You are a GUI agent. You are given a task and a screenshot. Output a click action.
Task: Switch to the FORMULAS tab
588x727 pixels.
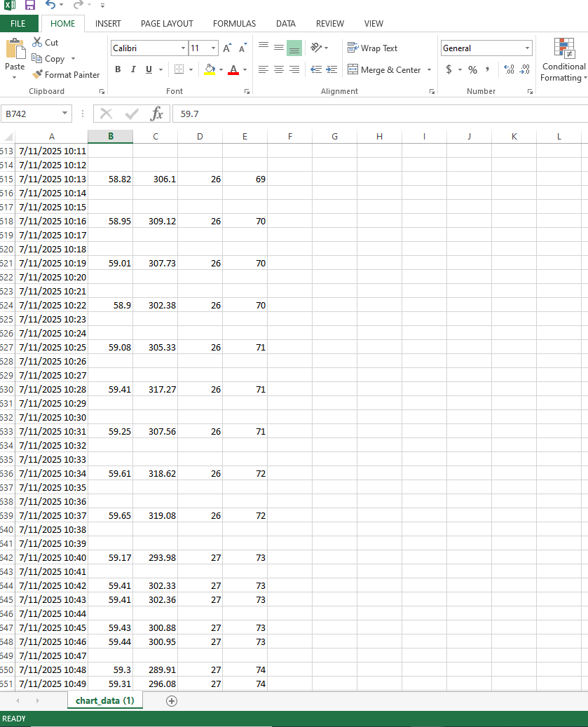click(x=235, y=24)
